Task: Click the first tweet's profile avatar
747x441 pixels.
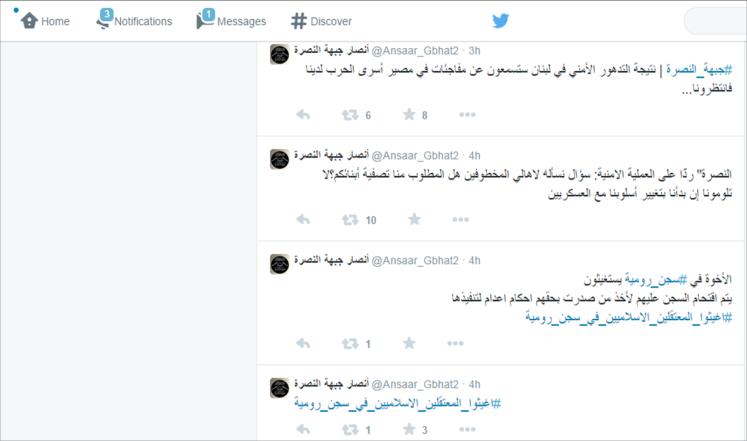Action: point(280,54)
